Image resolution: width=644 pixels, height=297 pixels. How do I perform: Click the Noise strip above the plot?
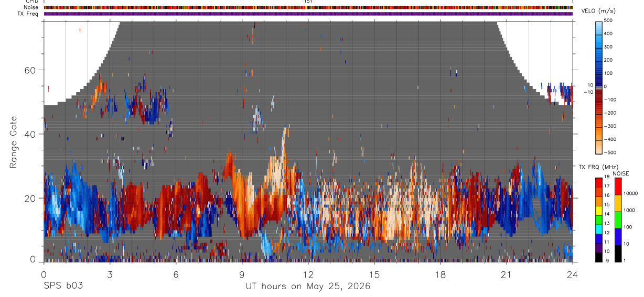tap(308, 7)
